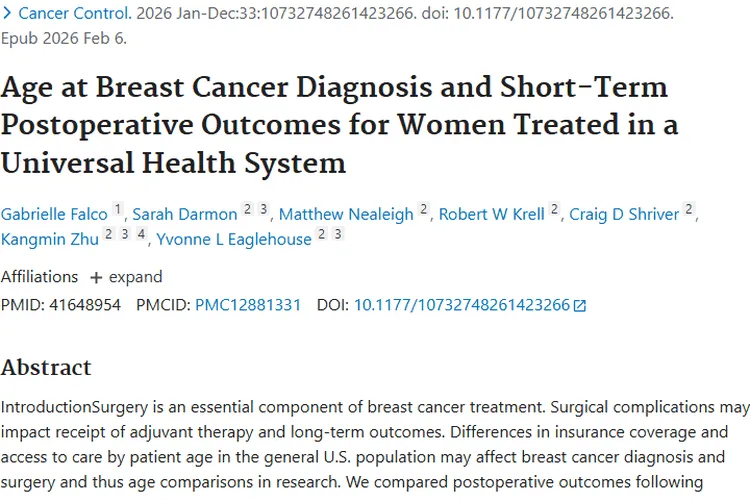Select author Sarah Darmon

point(185,213)
